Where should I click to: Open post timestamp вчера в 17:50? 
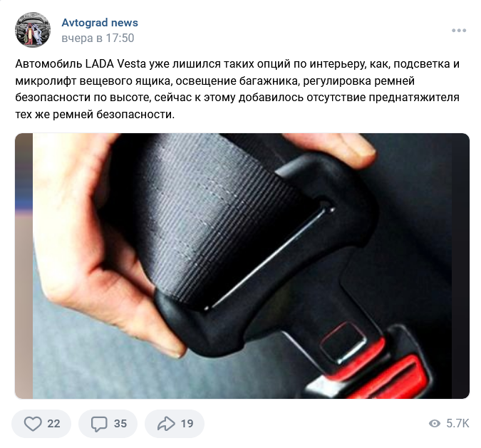click(x=98, y=38)
